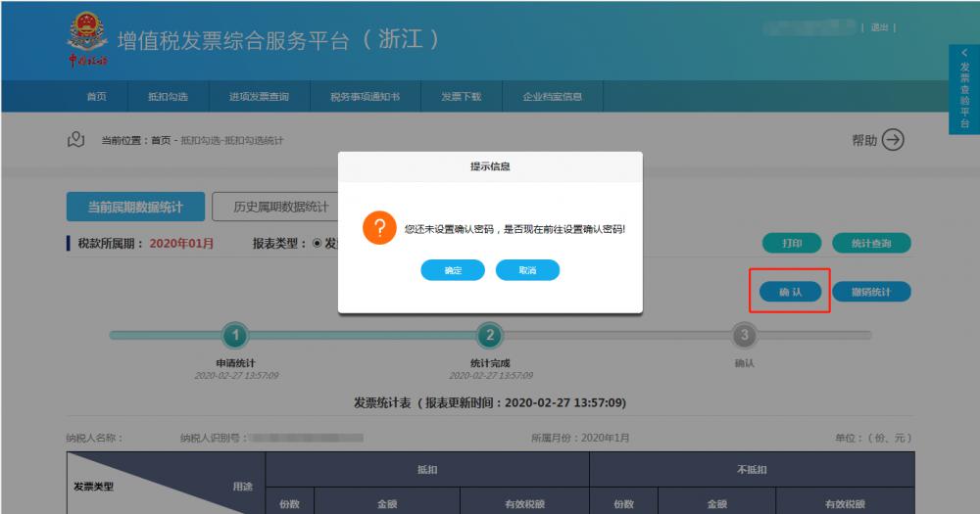Select the 报表类型 radio button

pyautogui.click(x=318, y=244)
